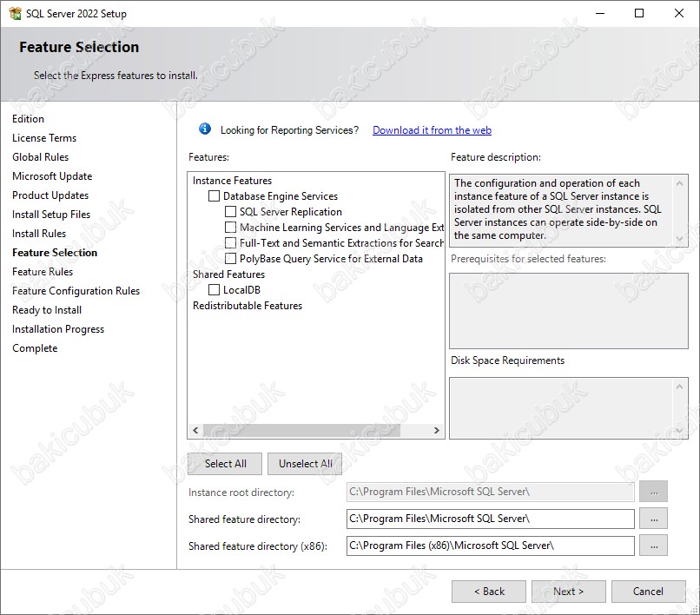
Task: Click the features list horizontal scrollbar thumb
Action: coord(301,431)
